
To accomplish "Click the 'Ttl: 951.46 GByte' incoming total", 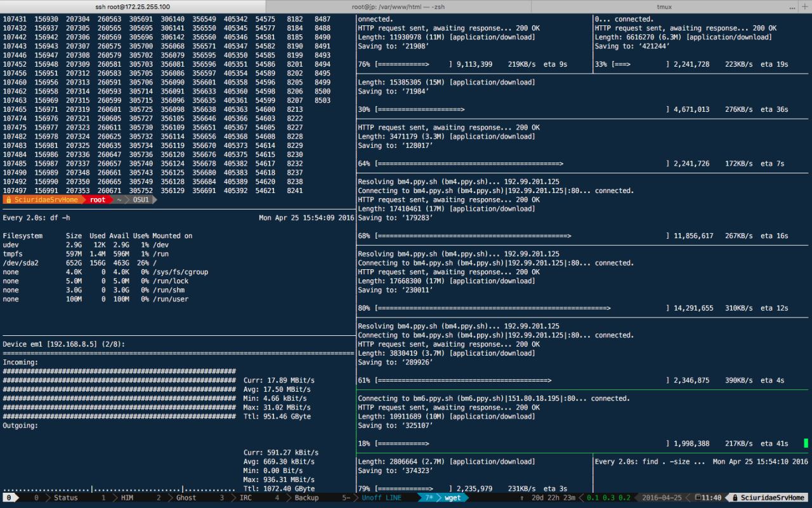I will pos(277,417).
